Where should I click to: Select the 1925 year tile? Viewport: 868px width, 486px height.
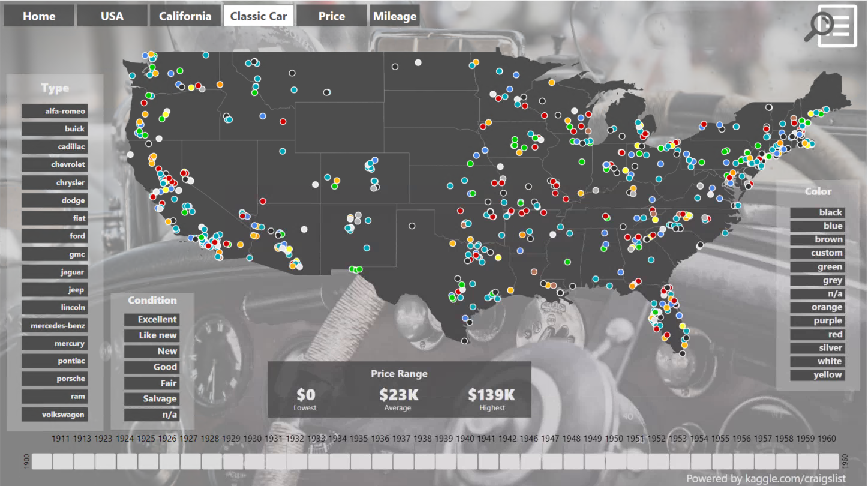coord(148,461)
